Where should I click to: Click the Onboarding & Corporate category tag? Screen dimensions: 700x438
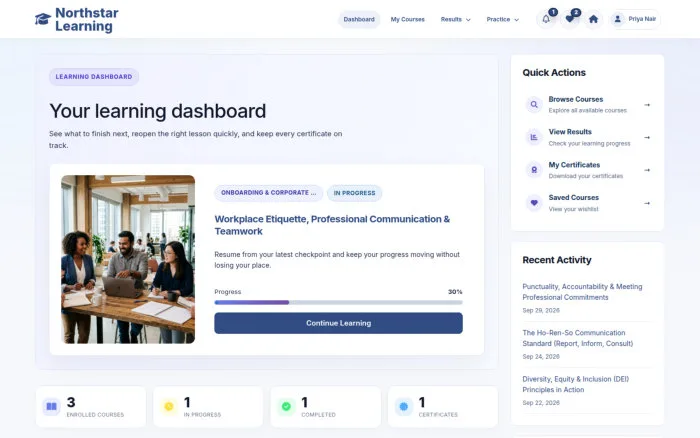coord(268,193)
